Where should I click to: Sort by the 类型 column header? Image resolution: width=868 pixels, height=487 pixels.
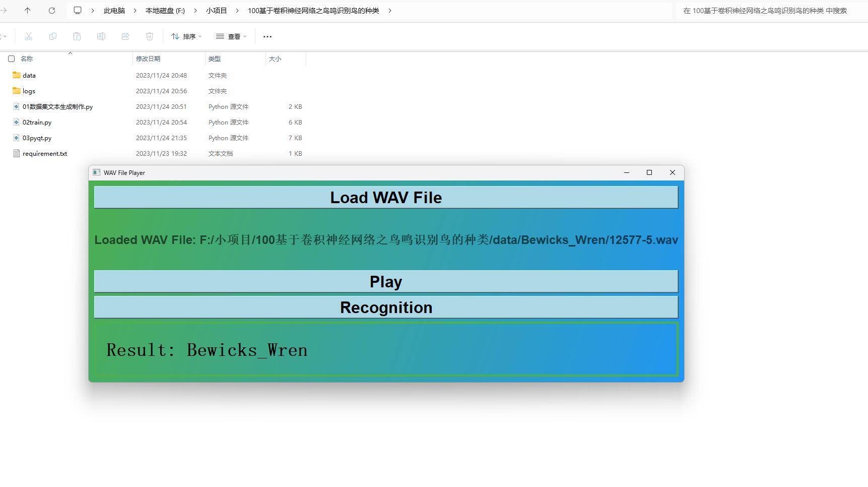[x=215, y=59]
